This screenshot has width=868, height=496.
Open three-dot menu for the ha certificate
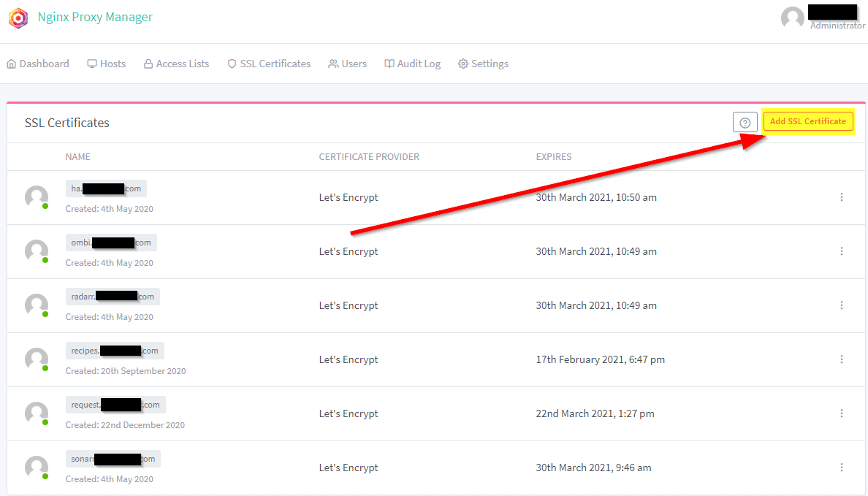click(842, 197)
